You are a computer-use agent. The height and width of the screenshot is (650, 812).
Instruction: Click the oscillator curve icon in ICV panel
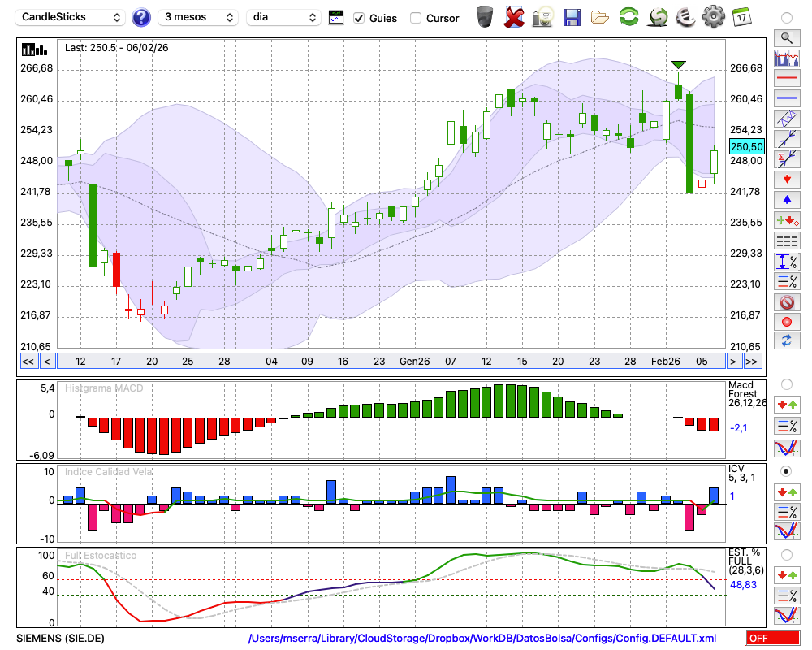[x=787, y=531]
